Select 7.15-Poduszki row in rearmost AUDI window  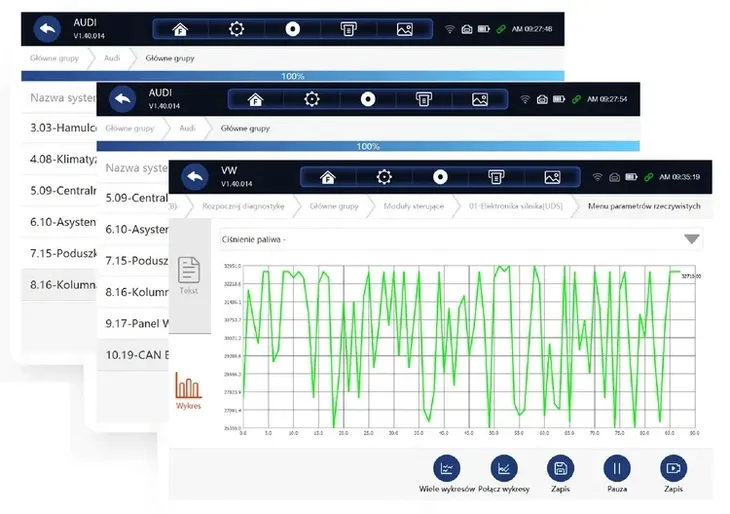pyautogui.click(x=59, y=253)
